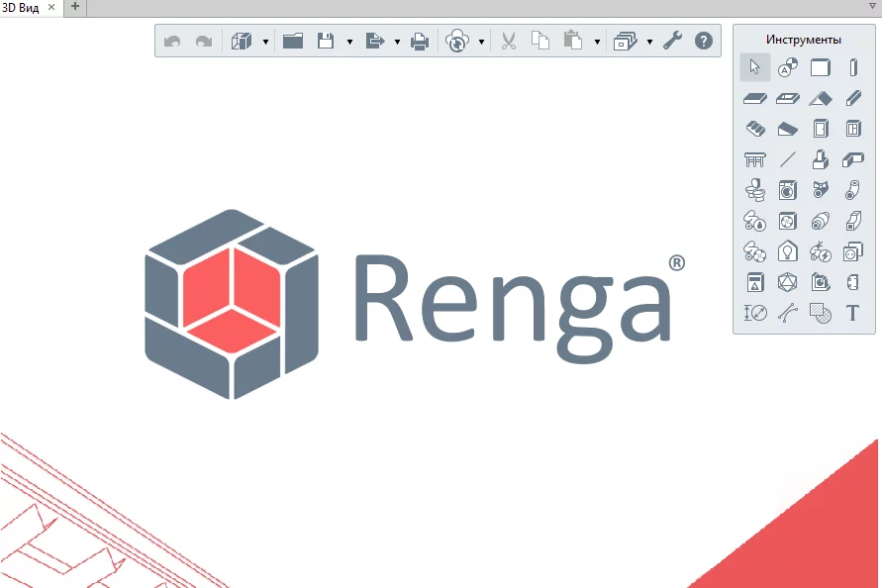Expand the visual style dropdown arrow
Viewport: 882px width, 588px height.
point(265,42)
